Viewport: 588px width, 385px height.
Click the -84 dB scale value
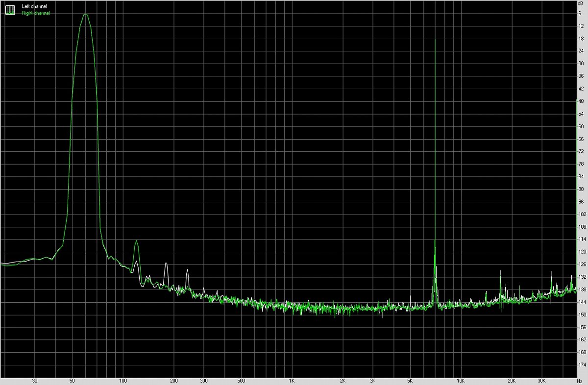(x=581, y=176)
